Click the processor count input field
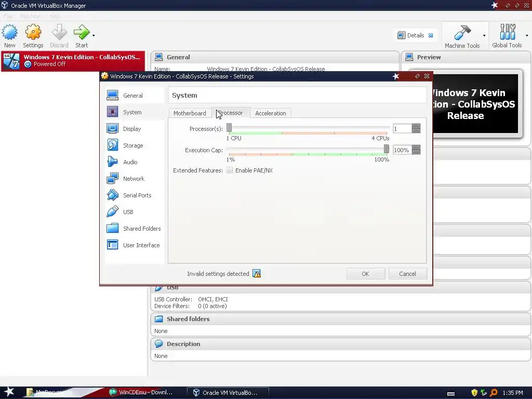 (x=402, y=129)
